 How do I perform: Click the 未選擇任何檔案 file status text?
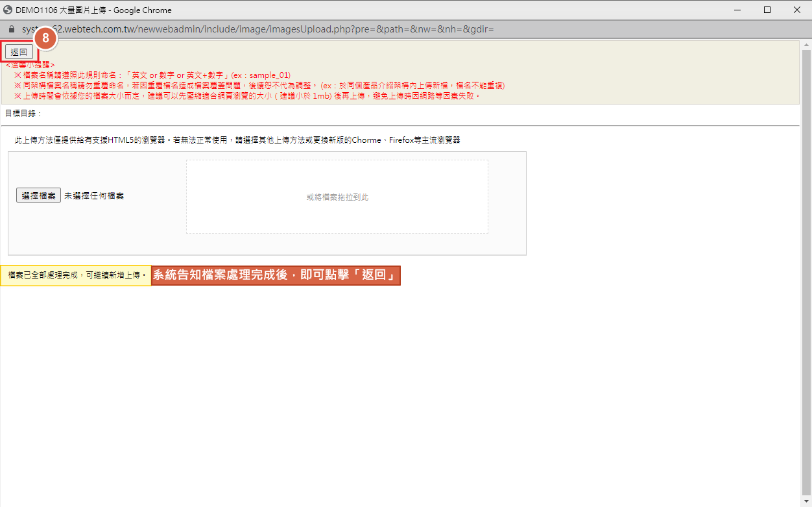point(94,195)
